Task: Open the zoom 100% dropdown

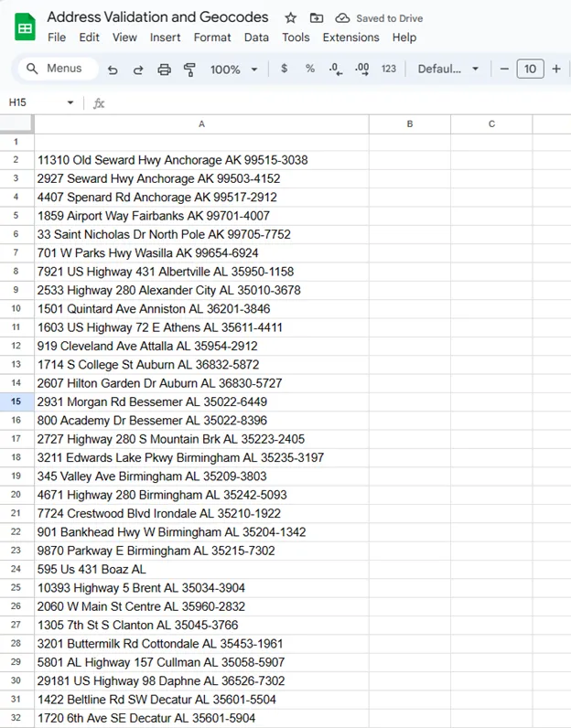Action: [x=234, y=70]
